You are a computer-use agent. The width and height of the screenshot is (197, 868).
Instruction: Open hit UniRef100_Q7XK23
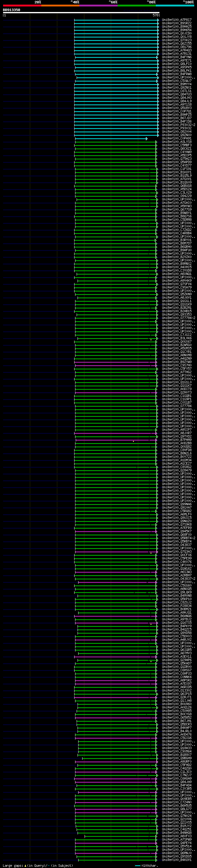click(177, 40)
